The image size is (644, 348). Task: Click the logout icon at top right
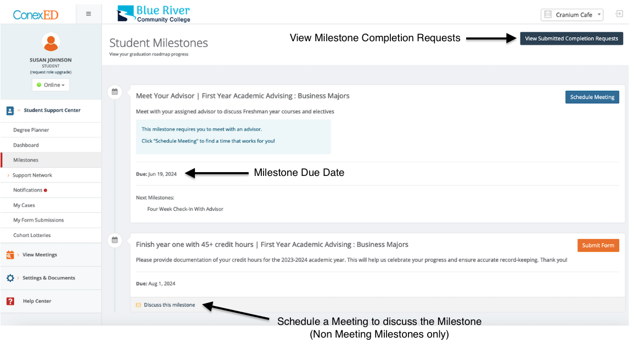coord(619,14)
